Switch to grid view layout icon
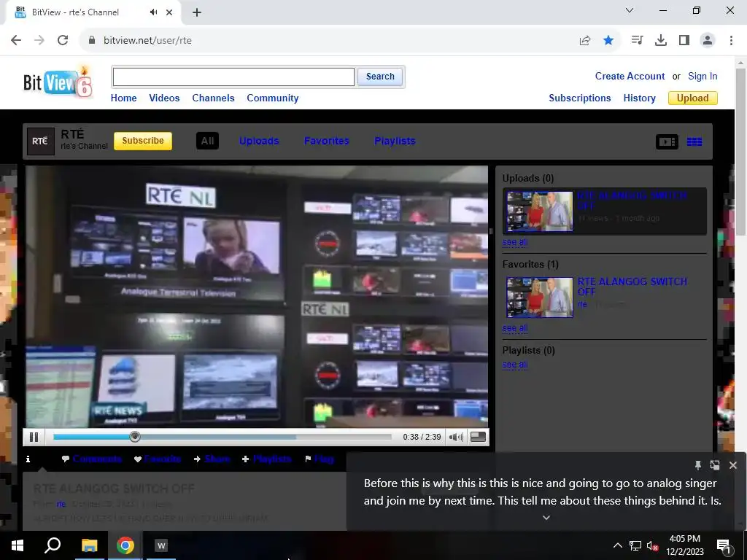Viewport: 747px width, 560px height. click(694, 141)
